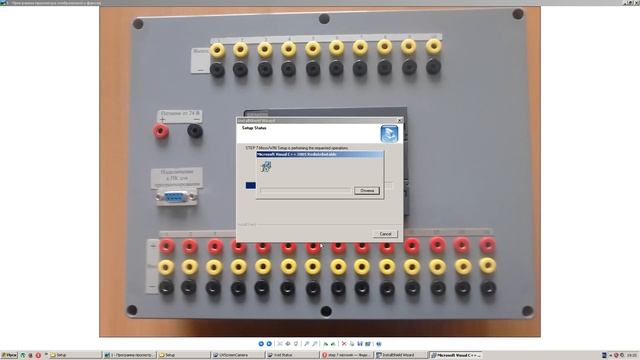
Task: Go to previous image in viewer toolbar
Action: click(x=261, y=344)
